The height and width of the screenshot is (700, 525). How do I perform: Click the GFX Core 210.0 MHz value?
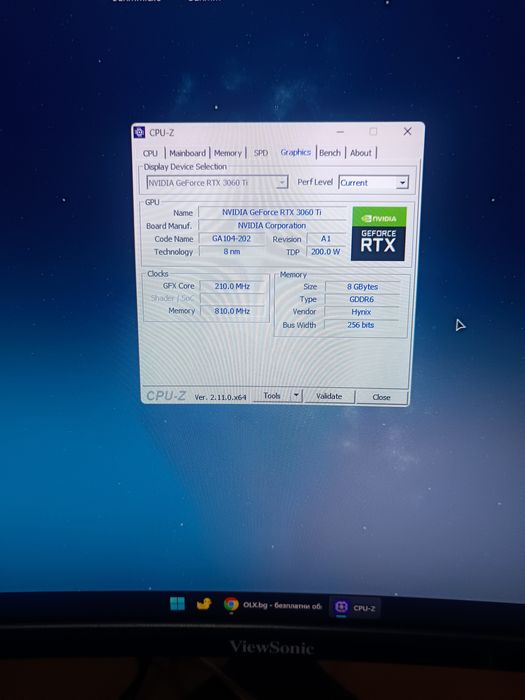(x=232, y=286)
